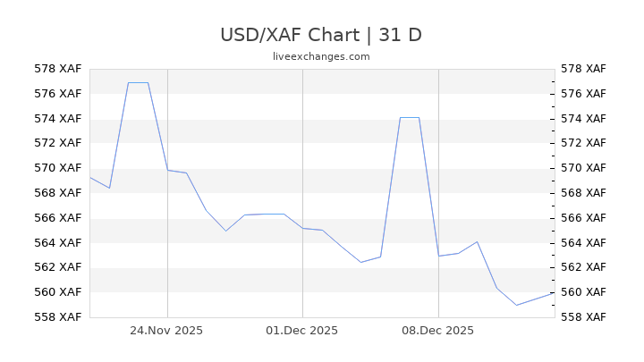
Task: Select the lowest line point near 559 XAF
Action: click(x=516, y=305)
